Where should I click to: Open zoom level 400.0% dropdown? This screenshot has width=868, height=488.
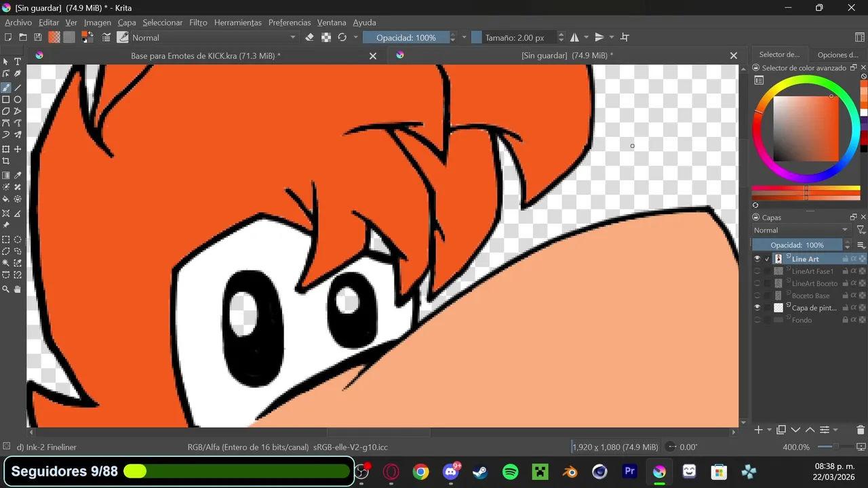tap(796, 447)
